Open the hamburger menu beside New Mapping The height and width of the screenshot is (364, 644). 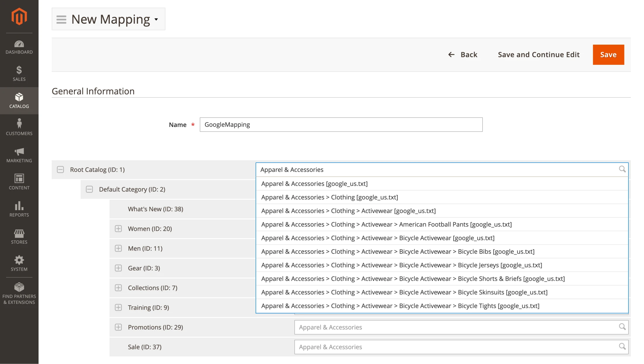(61, 19)
